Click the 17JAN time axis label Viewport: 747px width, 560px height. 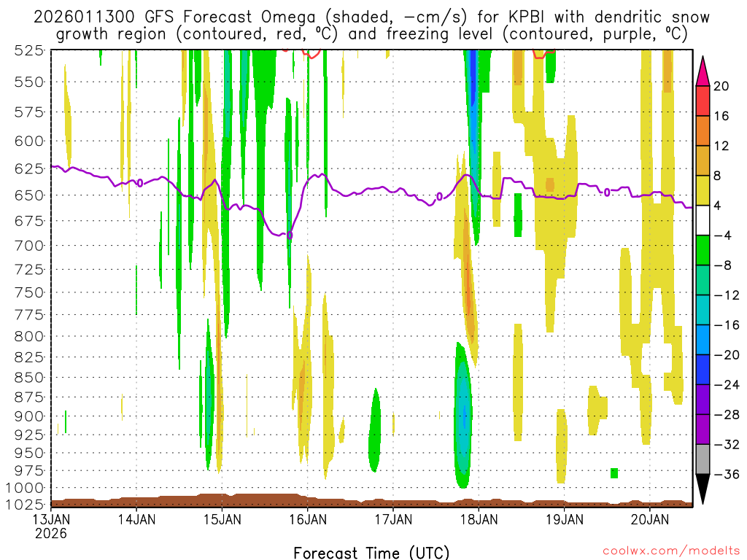393,519
